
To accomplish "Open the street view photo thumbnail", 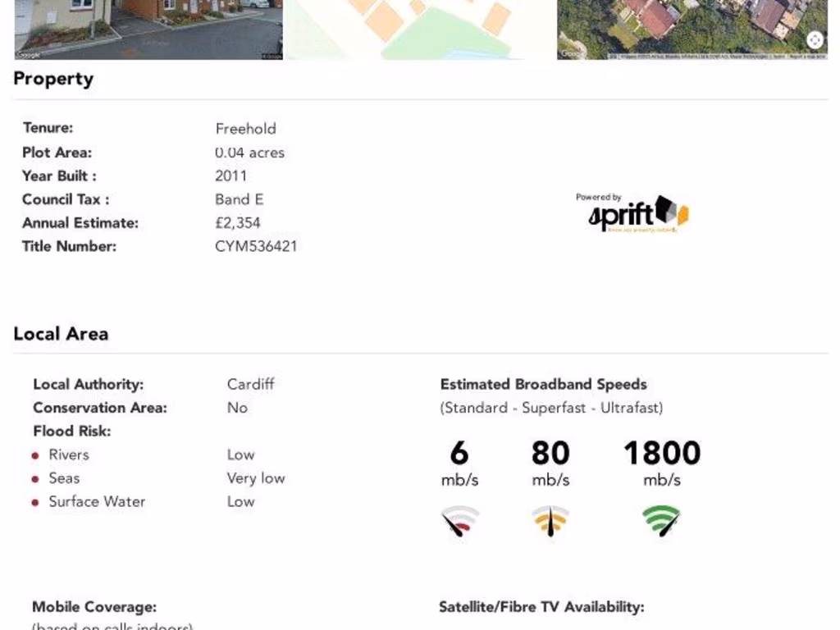I will (x=148, y=29).
